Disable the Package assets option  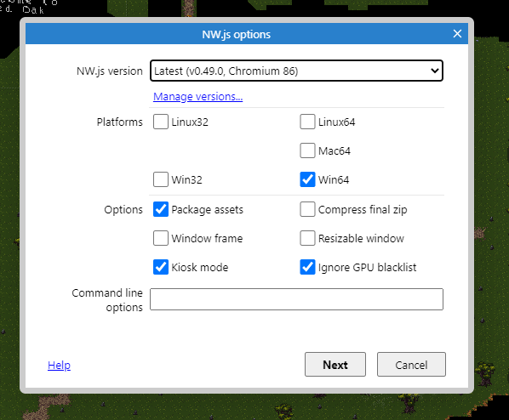tap(161, 209)
